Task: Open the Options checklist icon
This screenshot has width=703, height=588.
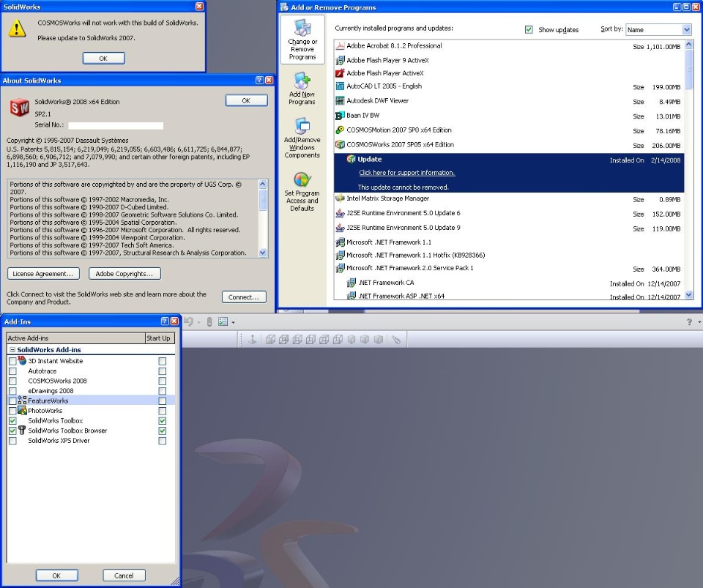Action: [223, 321]
